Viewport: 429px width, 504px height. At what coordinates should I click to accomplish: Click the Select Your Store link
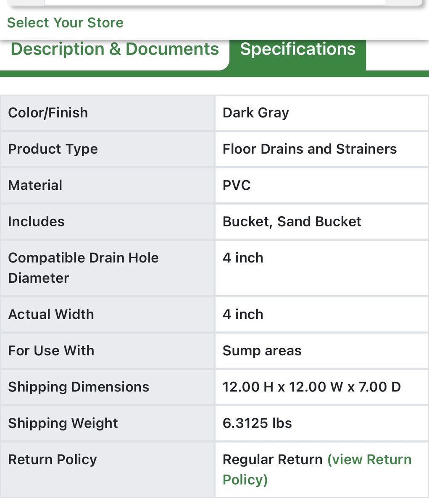pyautogui.click(x=65, y=23)
